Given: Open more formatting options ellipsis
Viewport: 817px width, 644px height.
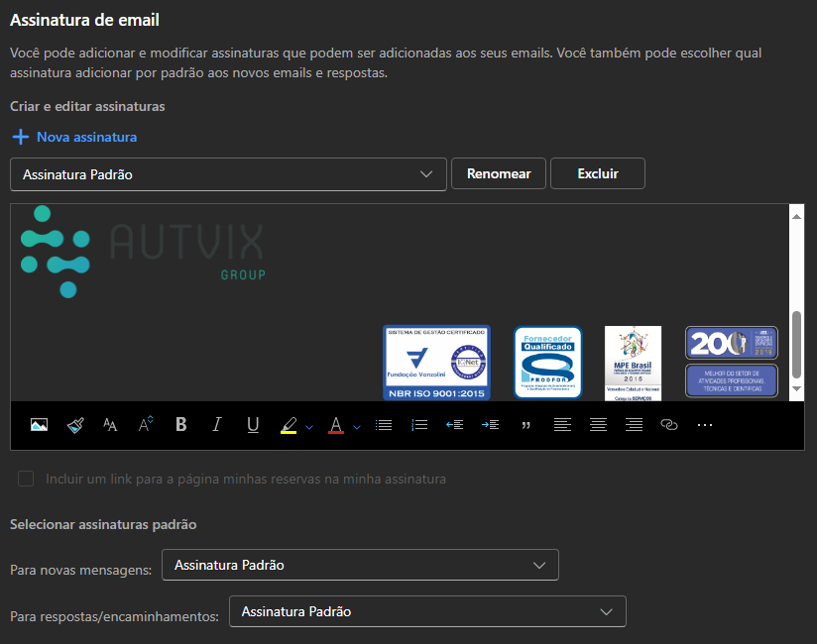Looking at the screenshot, I should pos(704,425).
